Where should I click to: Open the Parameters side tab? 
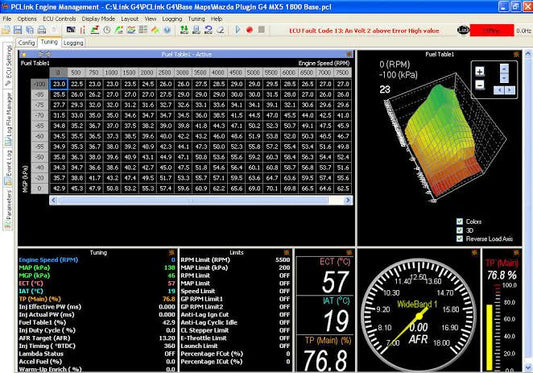(8, 209)
